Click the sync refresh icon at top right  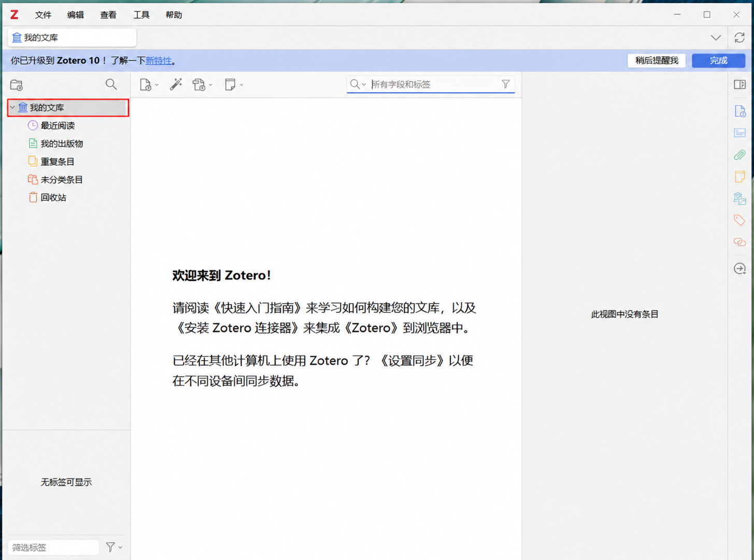[739, 37]
